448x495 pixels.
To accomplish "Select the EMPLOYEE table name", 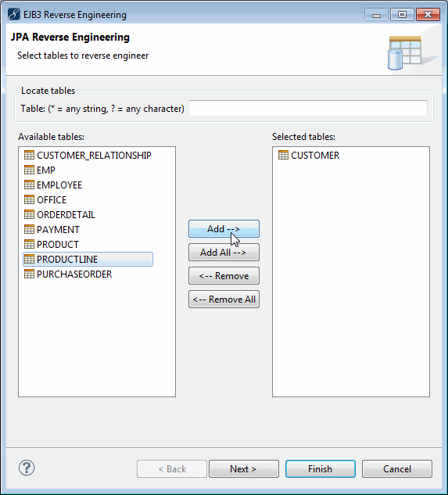I will pyautogui.click(x=59, y=185).
